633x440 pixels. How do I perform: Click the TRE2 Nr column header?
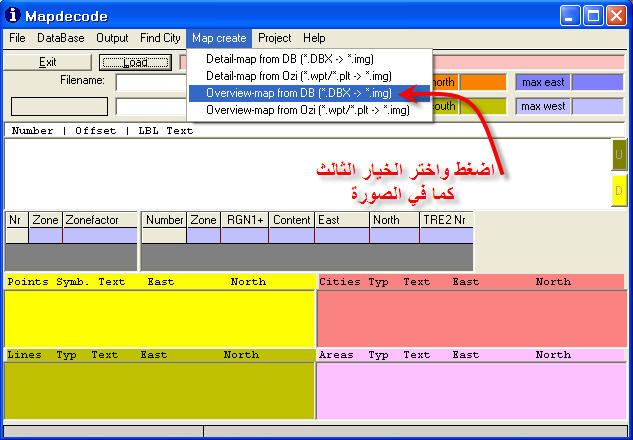point(446,220)
